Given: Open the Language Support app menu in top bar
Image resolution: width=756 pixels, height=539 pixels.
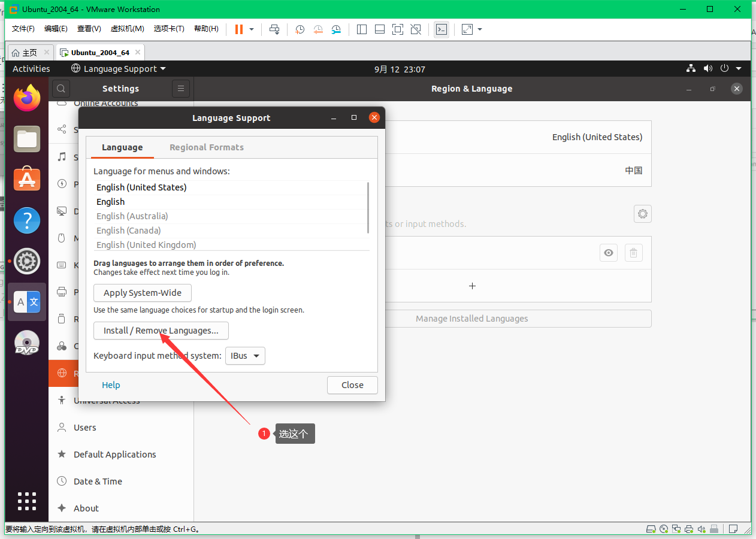Looking at the screenshot, I should [x=119, y=69].
